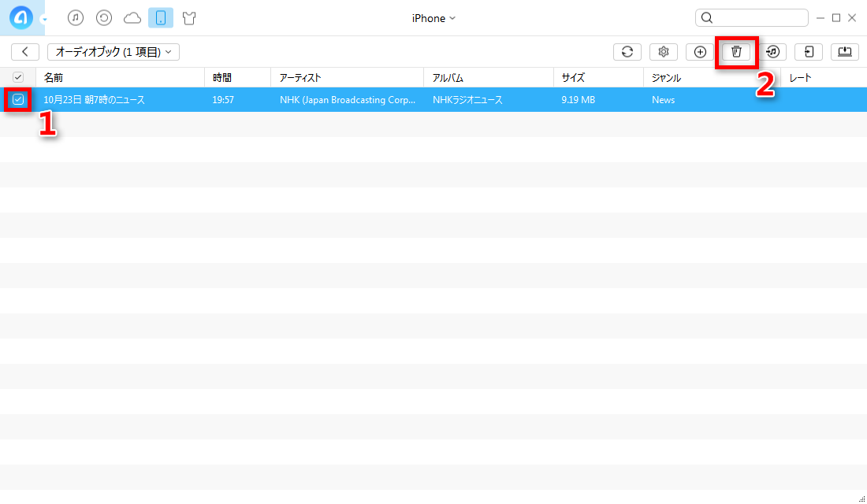867x504 pixels.
Task: Delete selected item with trash icon
Action: point(736,52)
